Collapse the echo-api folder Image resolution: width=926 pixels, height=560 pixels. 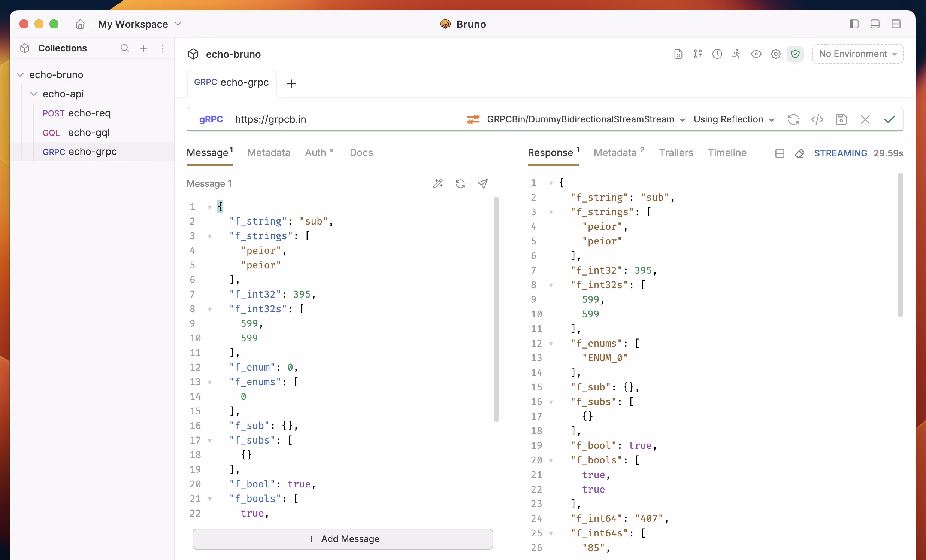tap(34, 94)
